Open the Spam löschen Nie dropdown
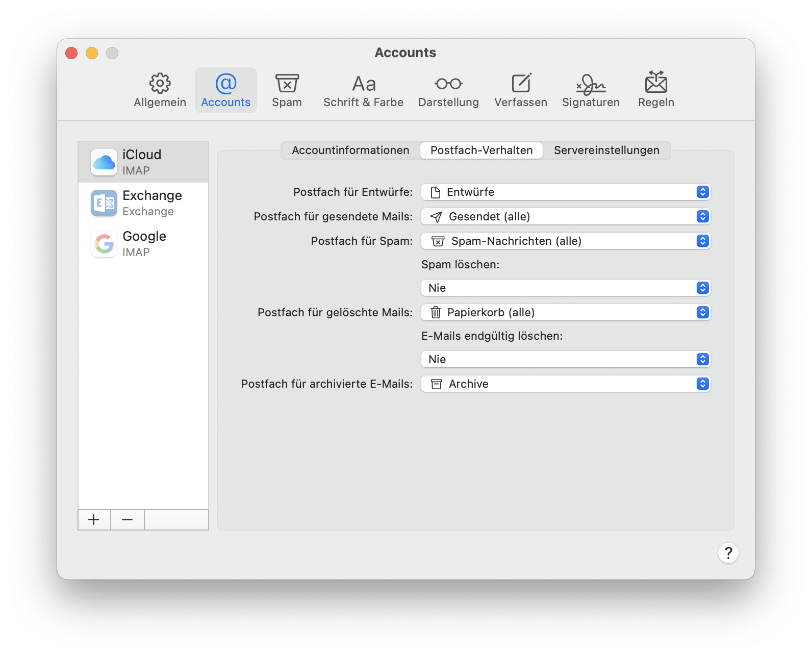Screen dimensions: 812x655 pyautogui.click(x=566, y=288)
